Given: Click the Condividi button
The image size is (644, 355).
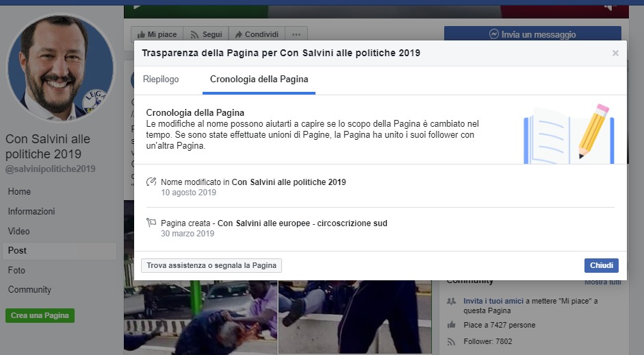Looking at the screenshot, I should (x=256, y=34).
